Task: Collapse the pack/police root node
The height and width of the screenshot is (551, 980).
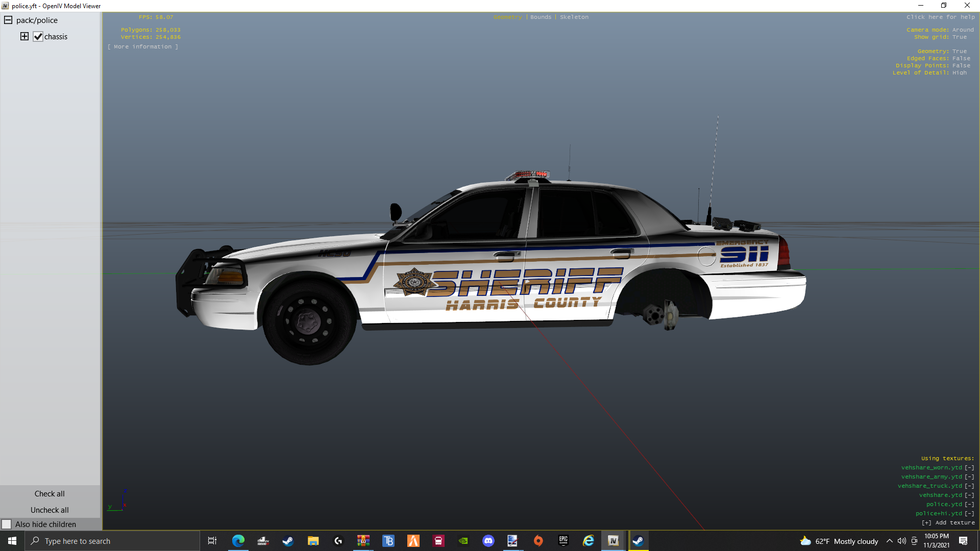Action: [x=8, y=20]
